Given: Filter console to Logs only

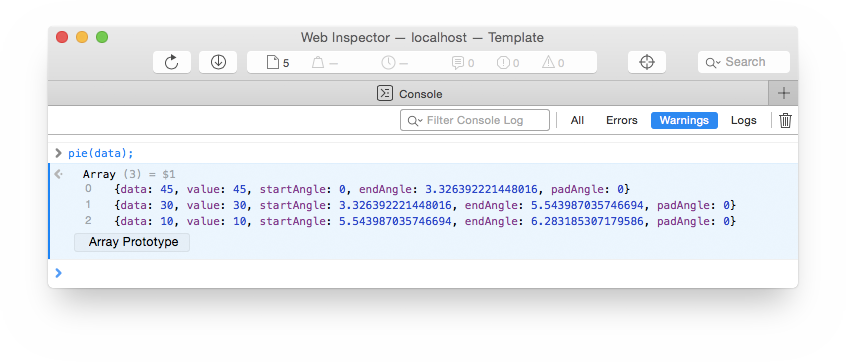Looking at the screenshot, I should (x=743, y=120).
